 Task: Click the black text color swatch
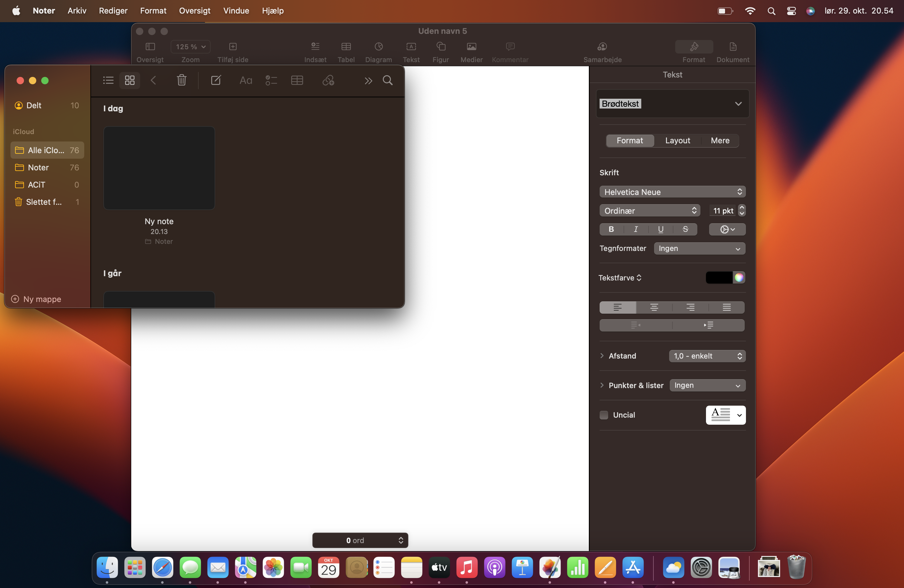(x=719, y=278)
